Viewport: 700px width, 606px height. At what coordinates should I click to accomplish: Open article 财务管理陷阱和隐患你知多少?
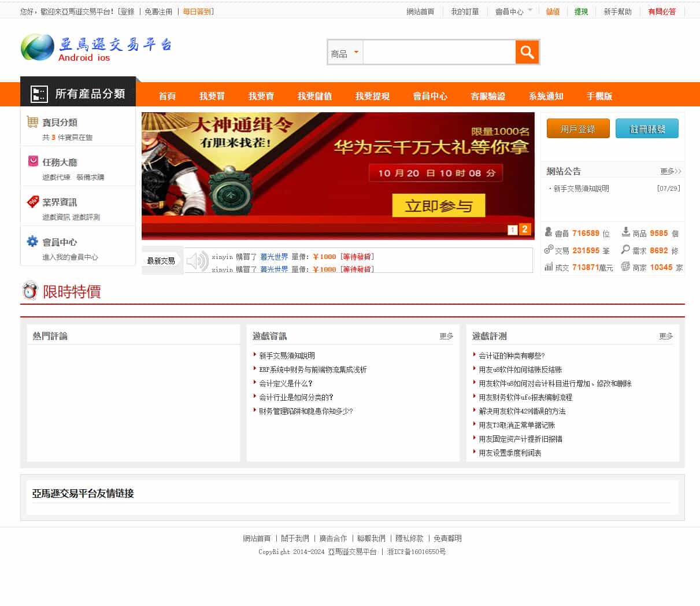[x=306, y=411]
